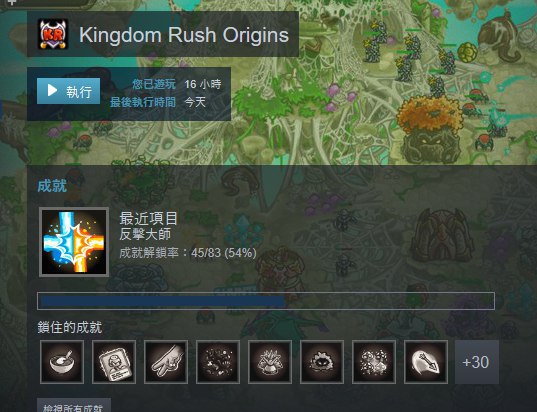Click the achievement unlock progress bar
The height and width of the screenshot is (412, 537).
coord(266,301)
